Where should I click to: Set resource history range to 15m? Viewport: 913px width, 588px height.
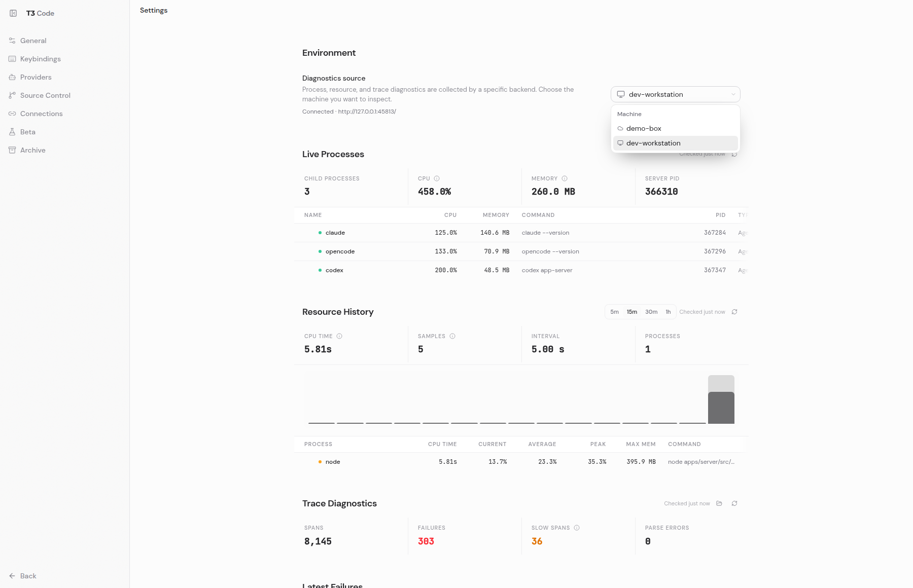[632, 312]
